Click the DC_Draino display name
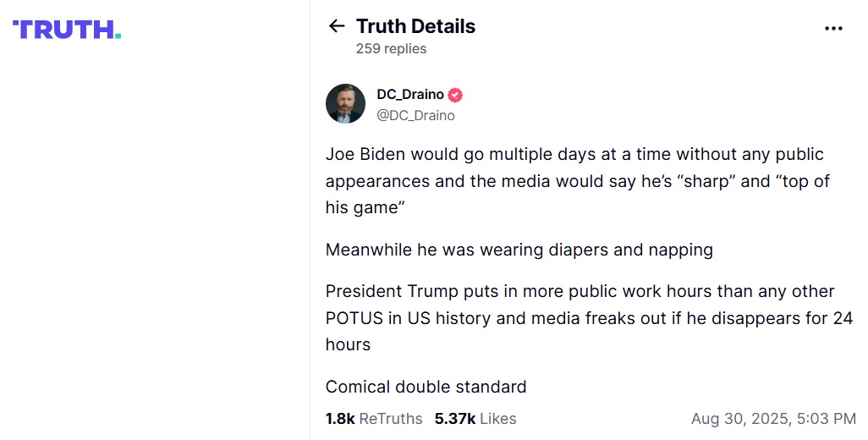 click(x=409, y=95)
